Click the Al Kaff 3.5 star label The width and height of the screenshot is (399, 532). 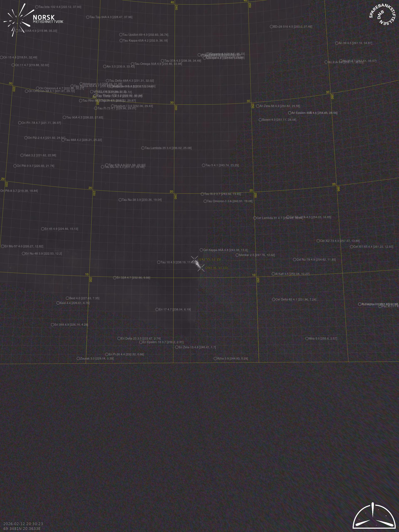click(x=292, y=274)
